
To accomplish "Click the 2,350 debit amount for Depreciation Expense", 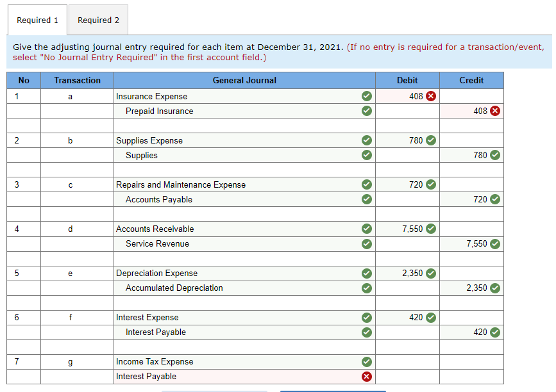I will 407,274.
